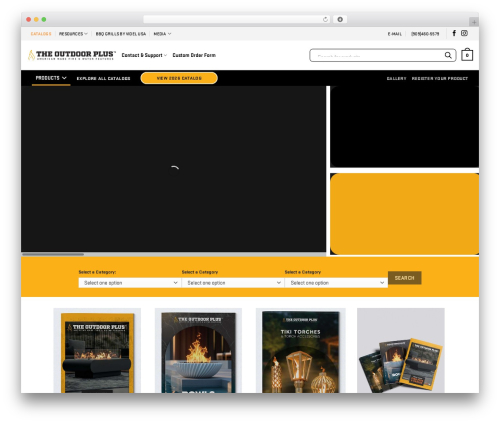The width and height of the screenshot is (500, 423).
Task: Open the last Select a Category dropdown
Action: (336, 283)
